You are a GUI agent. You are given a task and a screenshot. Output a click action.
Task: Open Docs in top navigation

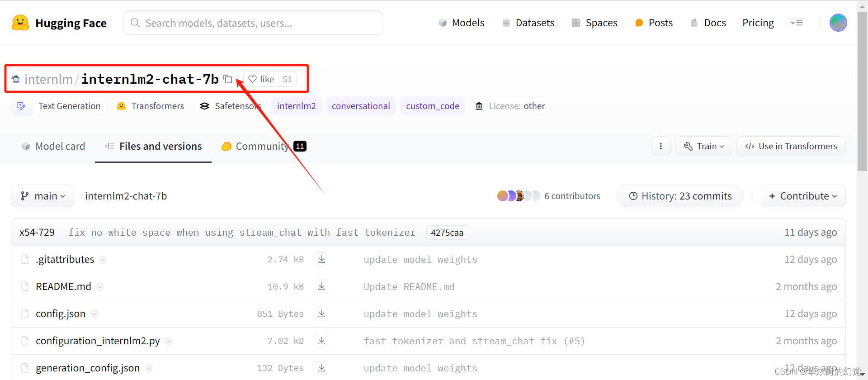pyautogui.click(x=708, y=23)
